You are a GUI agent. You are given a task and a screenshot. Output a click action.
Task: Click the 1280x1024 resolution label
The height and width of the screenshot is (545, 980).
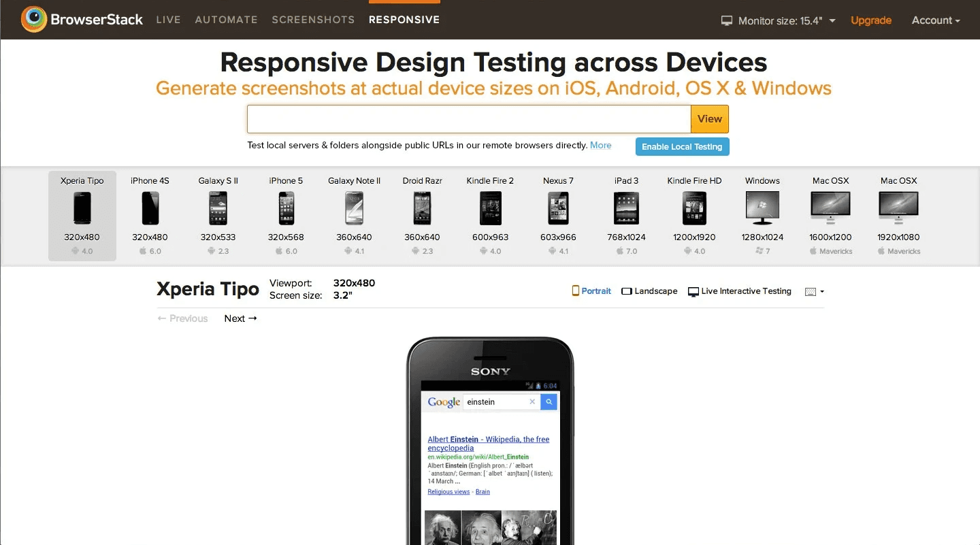pos(762,237)
